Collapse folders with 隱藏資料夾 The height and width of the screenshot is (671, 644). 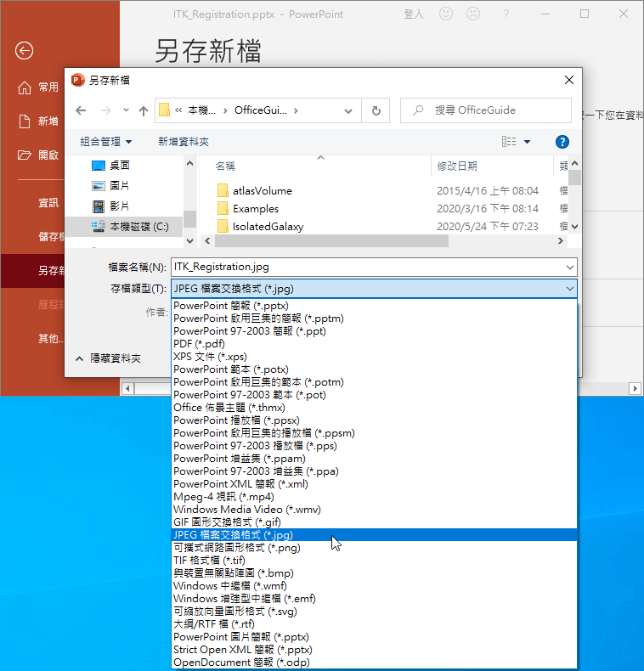pyautogui.click(x=109, y=358)
